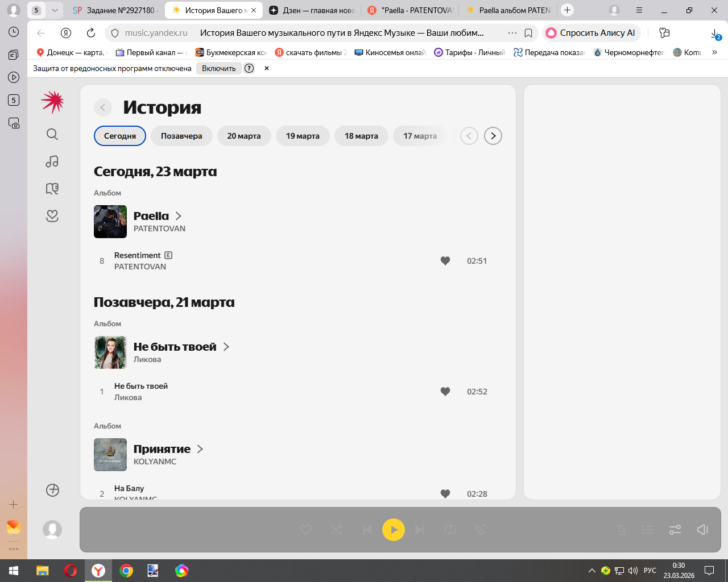Start playback with the yellow play button
The width and height of the screenshot is (728, 582).
394,530
